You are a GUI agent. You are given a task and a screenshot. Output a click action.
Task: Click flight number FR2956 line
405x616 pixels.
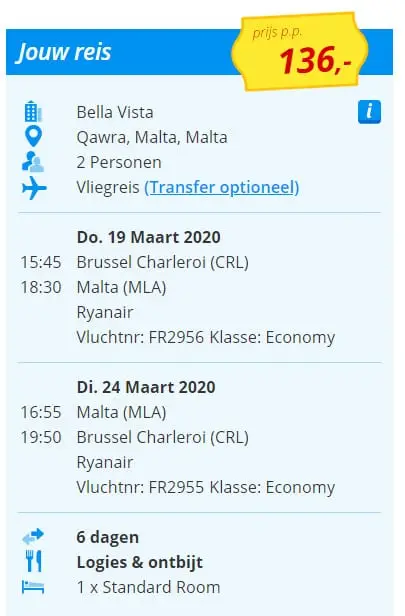pyautogui.click(x=206, y=337)
